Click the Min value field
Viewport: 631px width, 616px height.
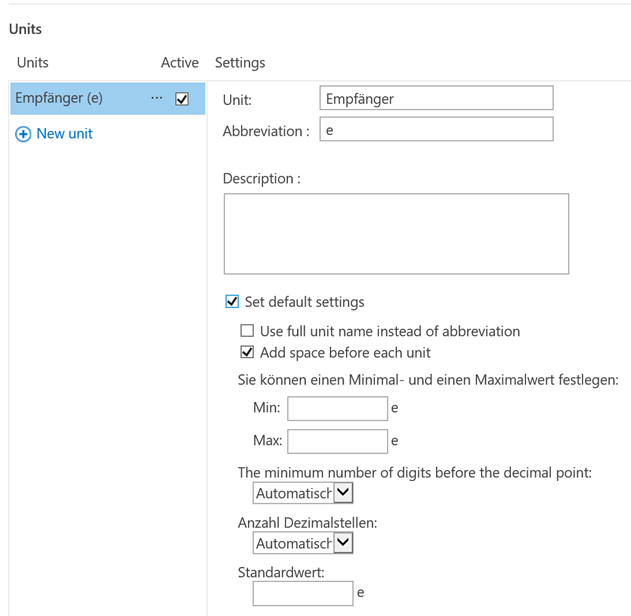pos(338,408)
